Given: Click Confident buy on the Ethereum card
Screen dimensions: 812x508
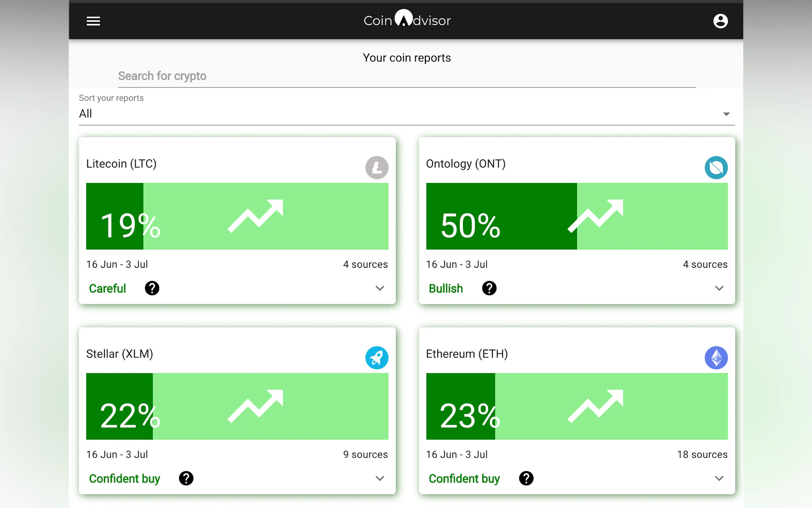Looking at the screenshot, I should pos(464,479).
